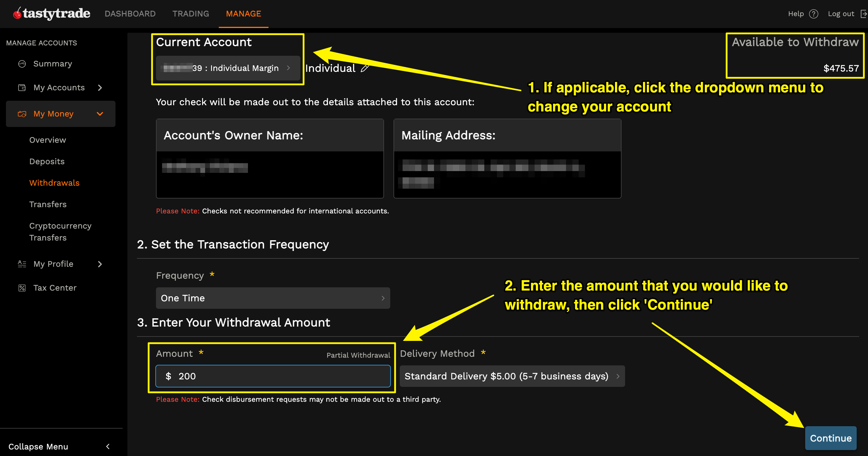
Task: Open the Deposits page
Action: (47, 161)
